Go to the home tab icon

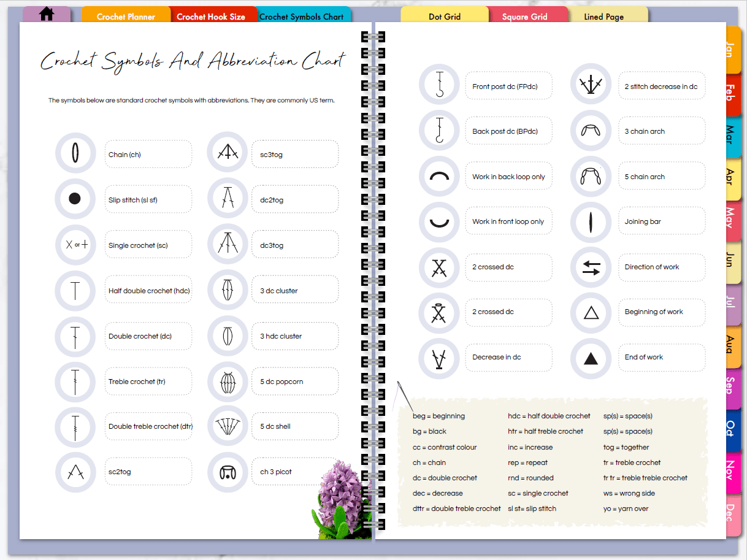(x=47, y=14)
